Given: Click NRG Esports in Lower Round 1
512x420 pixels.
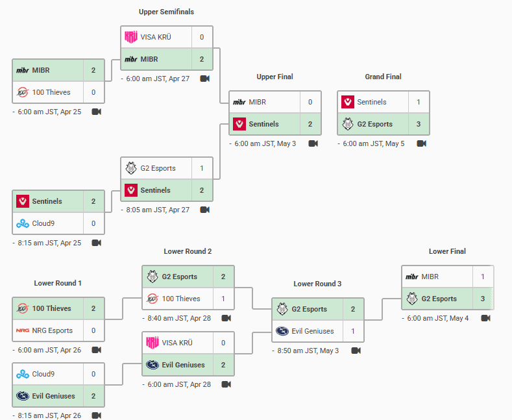Looking at the screenshot, I should click(x=53, y=330).
